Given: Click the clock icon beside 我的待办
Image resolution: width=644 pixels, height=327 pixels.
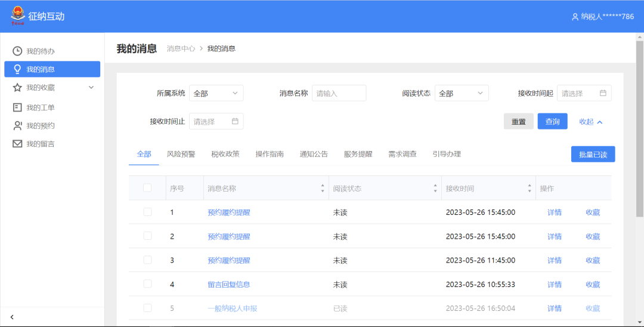Looking at the screenshot, I should [17, 51].
